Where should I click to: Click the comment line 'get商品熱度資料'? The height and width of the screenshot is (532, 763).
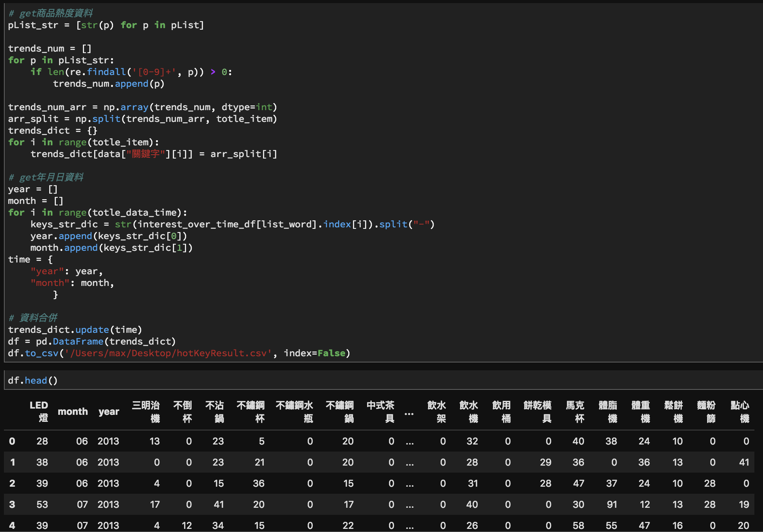[50, 13]
